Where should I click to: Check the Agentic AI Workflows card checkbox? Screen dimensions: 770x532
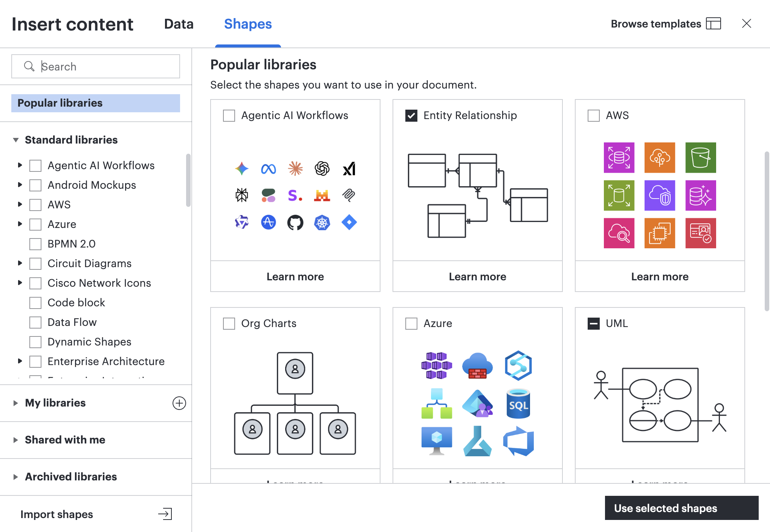click(229, 116)
